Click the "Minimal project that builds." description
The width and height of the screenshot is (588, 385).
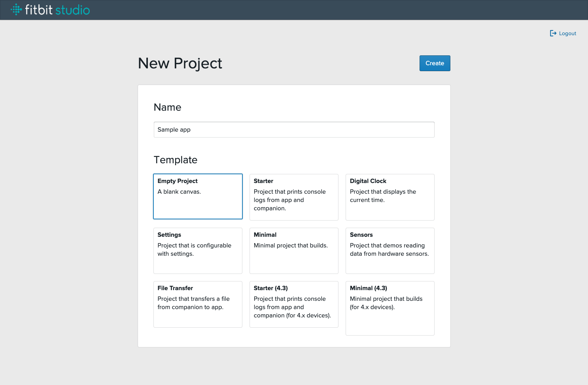[x=291, y=245]
